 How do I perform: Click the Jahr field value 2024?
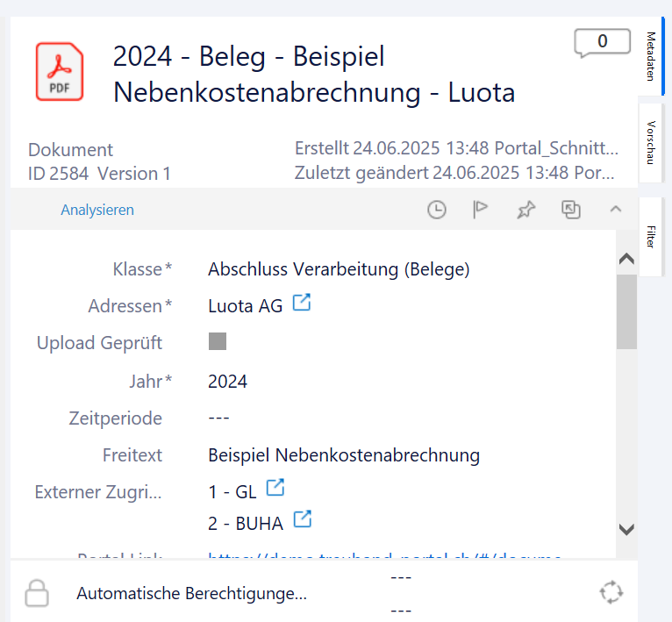(x=228, y=382)
